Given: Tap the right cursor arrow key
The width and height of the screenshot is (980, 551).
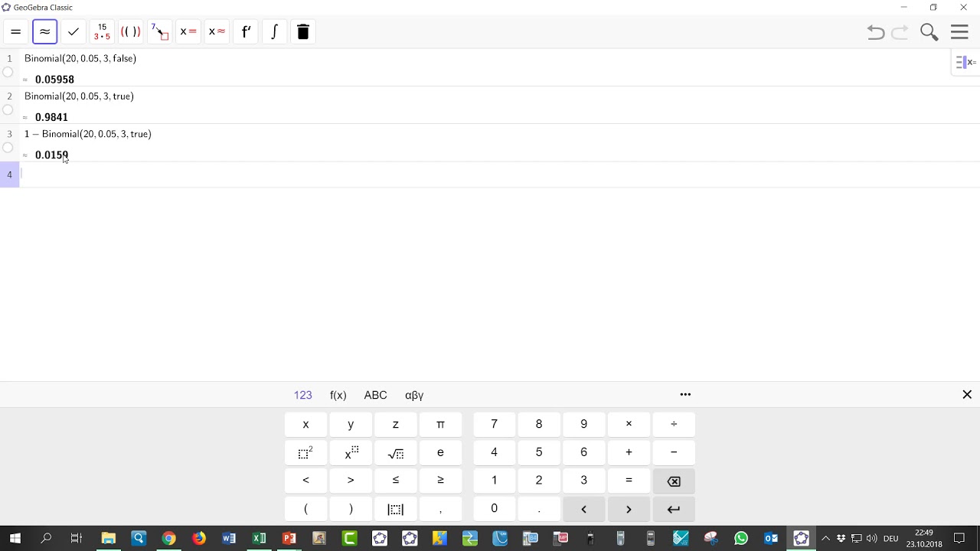Looking at the screenshot, I should point(629,509).
